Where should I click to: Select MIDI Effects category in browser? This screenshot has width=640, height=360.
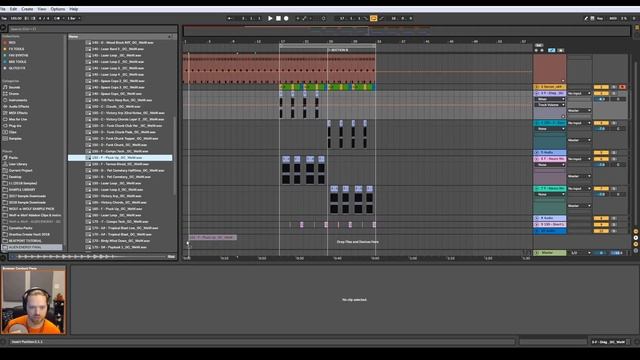[x=18, y=113]
